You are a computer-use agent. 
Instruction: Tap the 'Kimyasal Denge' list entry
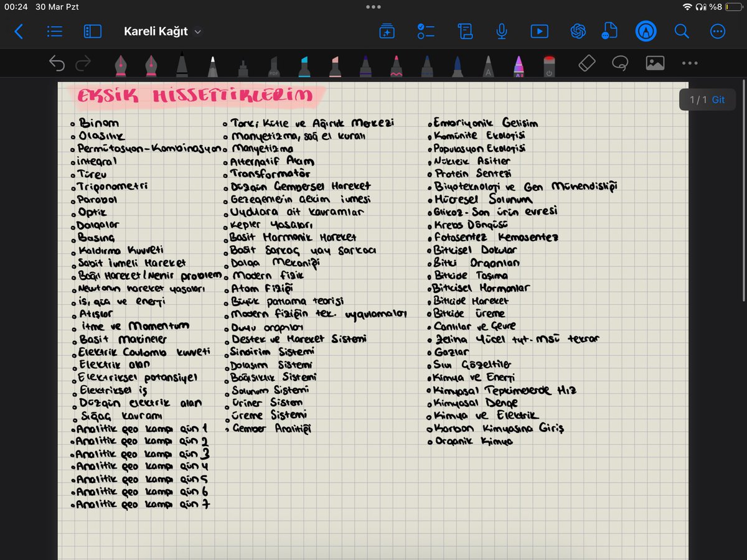pyautogui.click(x=476, y=403)
